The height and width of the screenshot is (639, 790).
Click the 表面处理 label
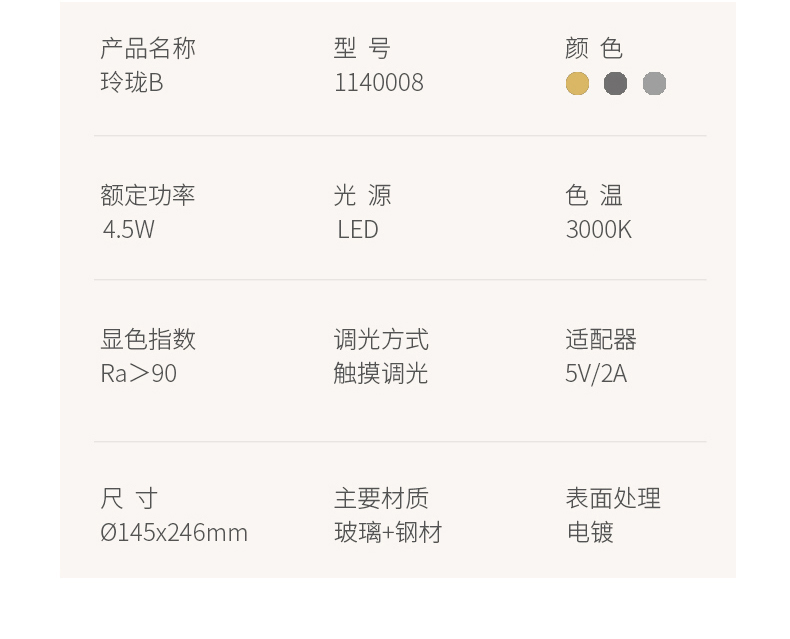click(x=613, y=498)
